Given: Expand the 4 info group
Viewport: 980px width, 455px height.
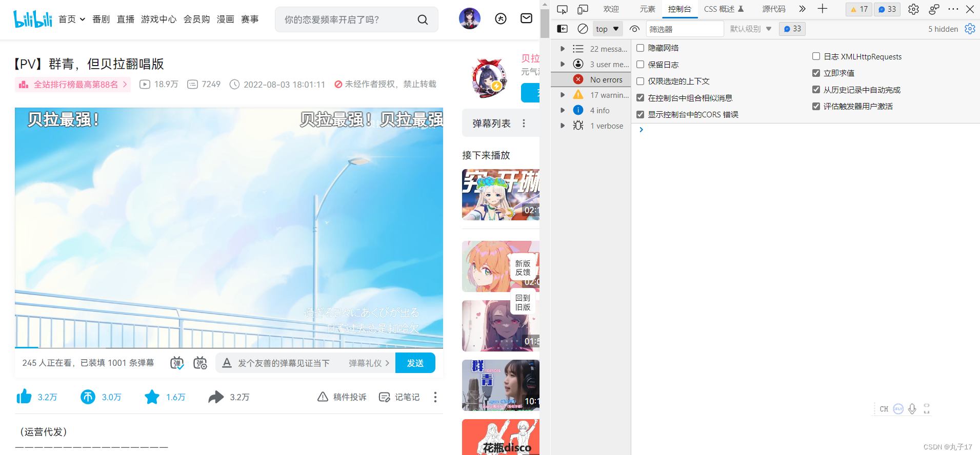Looking at the screenshot, I should [563, 110].
